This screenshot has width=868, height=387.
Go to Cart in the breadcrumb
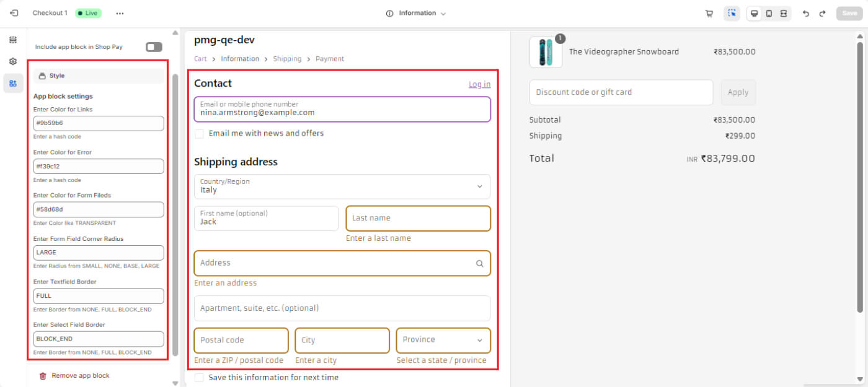click(x=200, y=59)
